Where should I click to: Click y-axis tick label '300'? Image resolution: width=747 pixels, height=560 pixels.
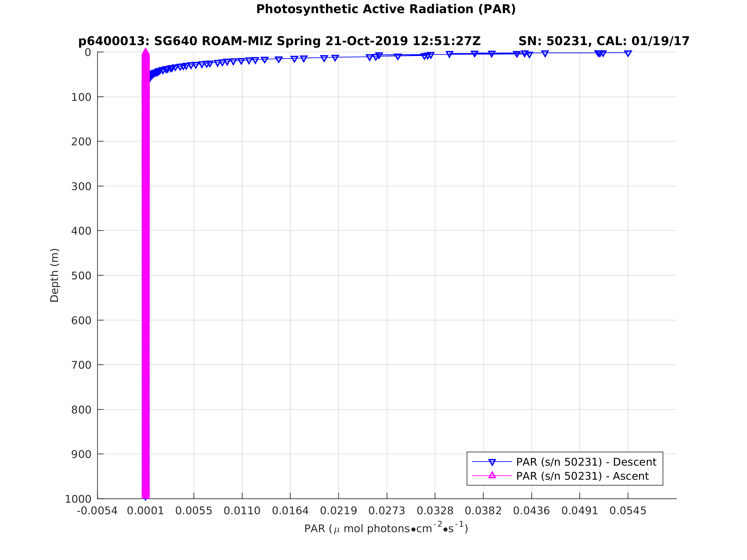(81, 186)
